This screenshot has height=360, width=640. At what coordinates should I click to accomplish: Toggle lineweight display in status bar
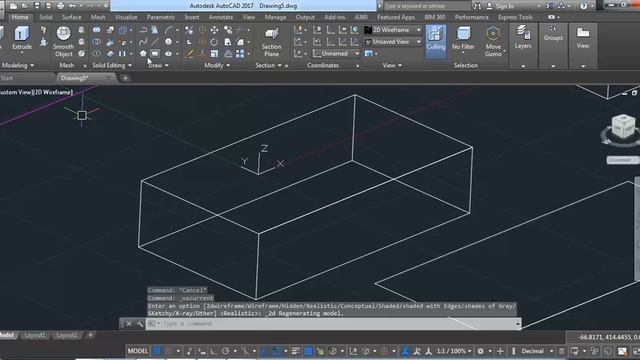point(296,351)
